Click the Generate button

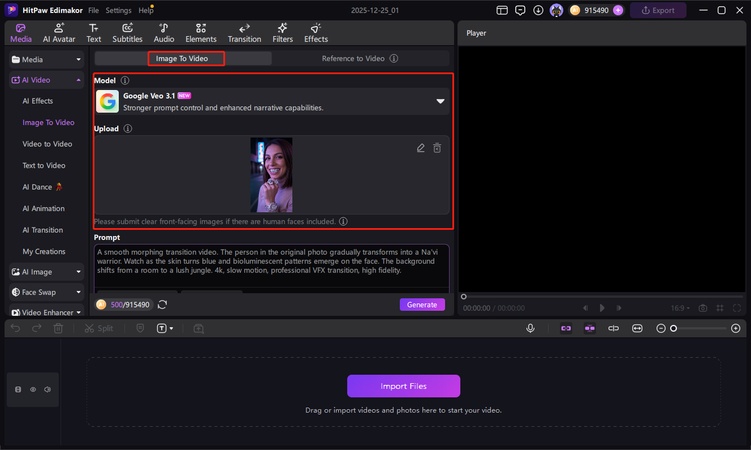[x=422, y=304]
